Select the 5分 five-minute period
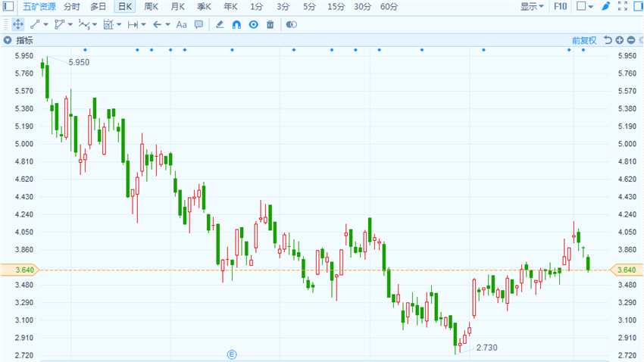The width and height of the screenshot is (644, 362). tap(309, 7)
